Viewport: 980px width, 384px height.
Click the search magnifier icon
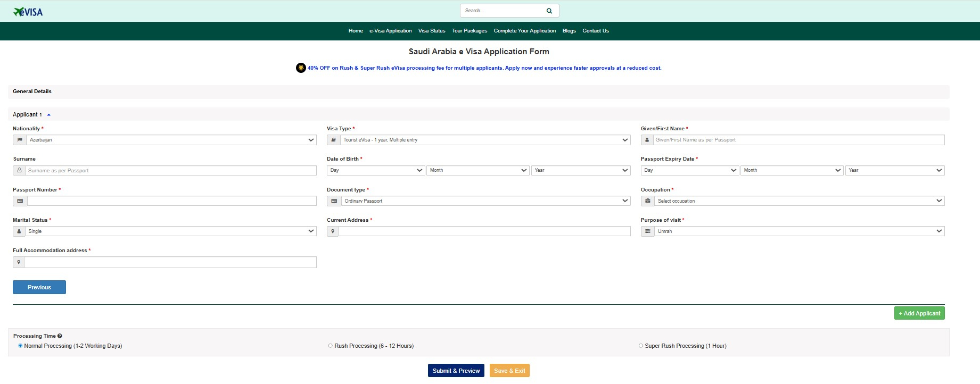tap(549, 11)
